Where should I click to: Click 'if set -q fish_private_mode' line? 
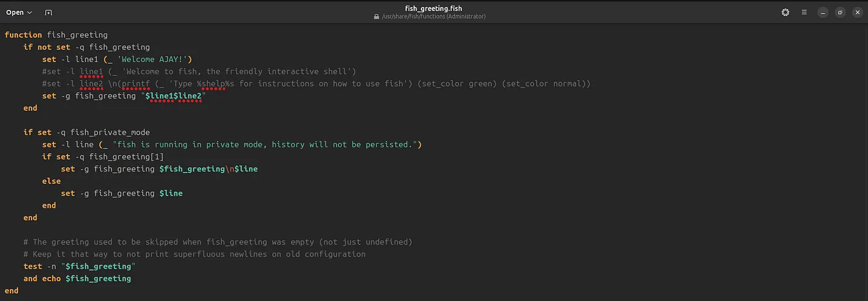(x=86, y=133)
